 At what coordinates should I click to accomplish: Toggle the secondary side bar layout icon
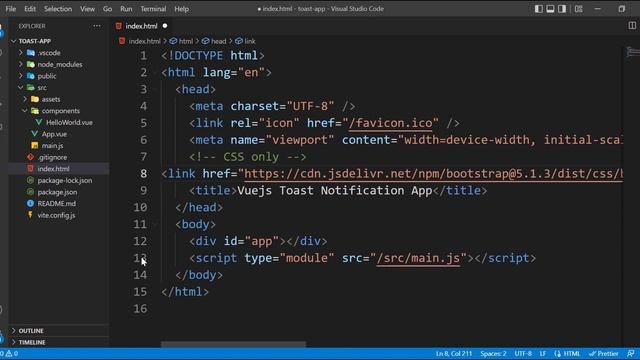562,9
